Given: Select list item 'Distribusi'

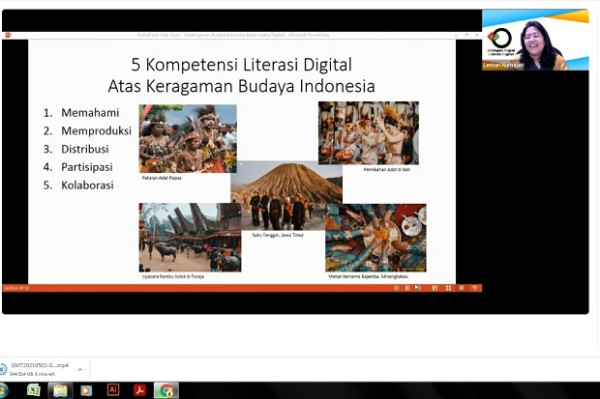Looking at the screenshot, I should point(85,149).
